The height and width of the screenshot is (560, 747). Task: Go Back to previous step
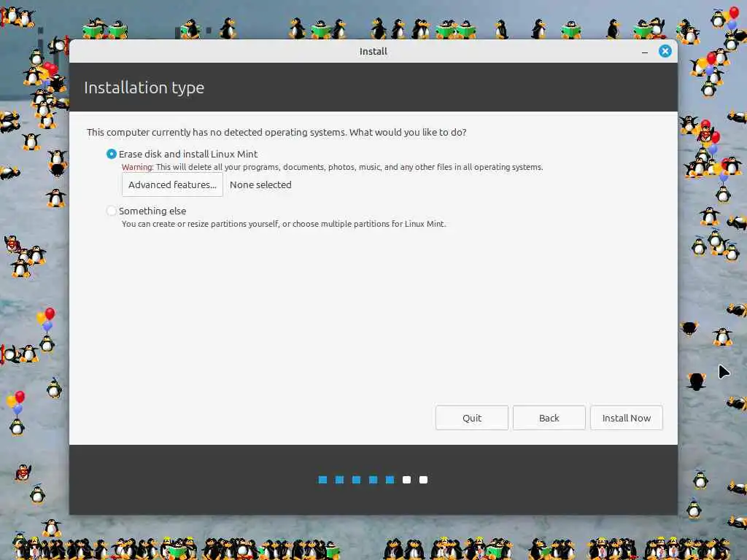coord(549,418)
